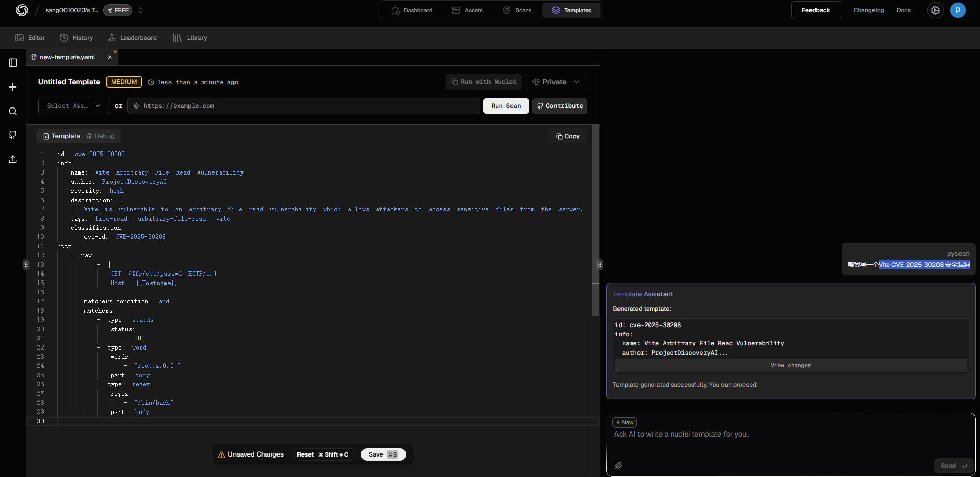Click the left panel resize handle
This screenshot has width=980, height=477.
[x=26, y=265]
